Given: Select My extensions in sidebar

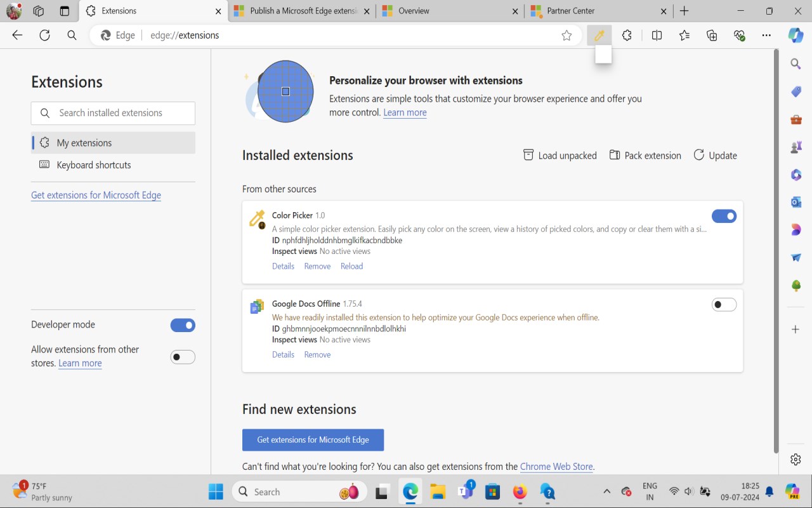Looking at the screenshot, I should point(113,143).
